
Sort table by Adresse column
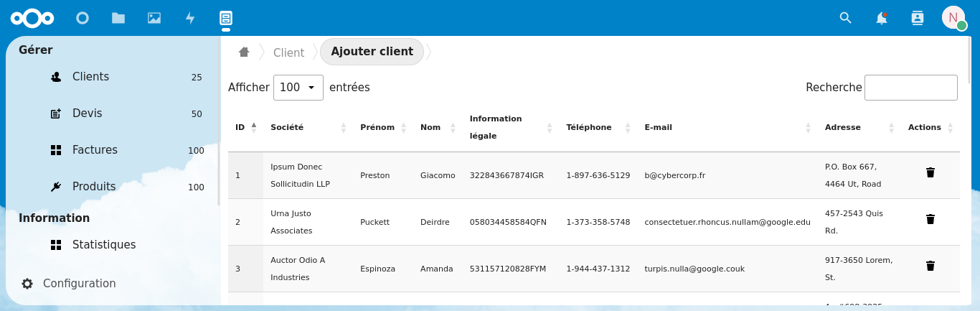pos(859,127)
